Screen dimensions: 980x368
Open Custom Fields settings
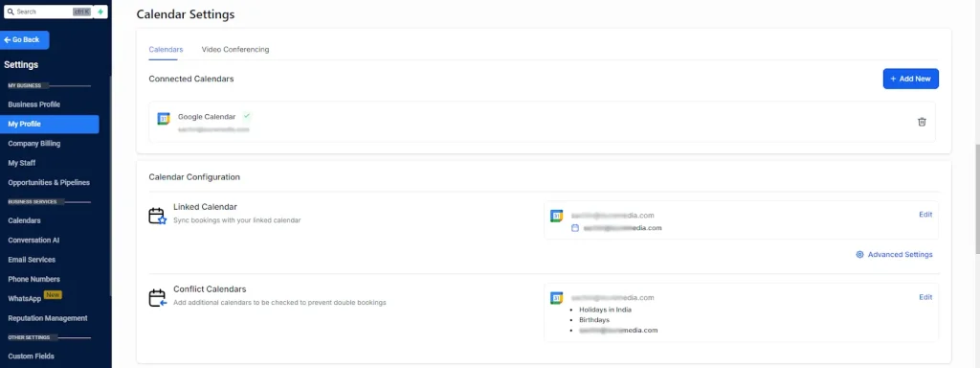pyautogui.click(x=32, y=356)
